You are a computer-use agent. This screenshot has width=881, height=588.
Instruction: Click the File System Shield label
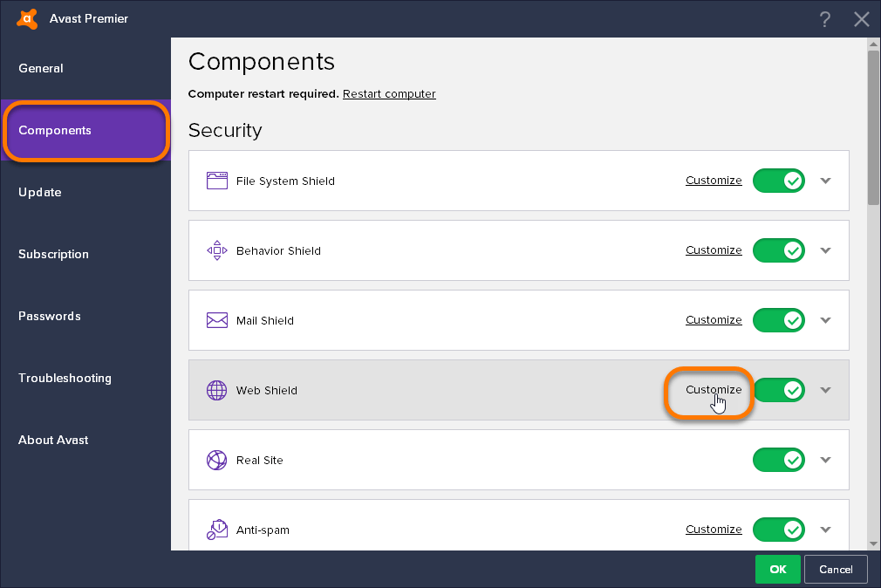[285, 181]
